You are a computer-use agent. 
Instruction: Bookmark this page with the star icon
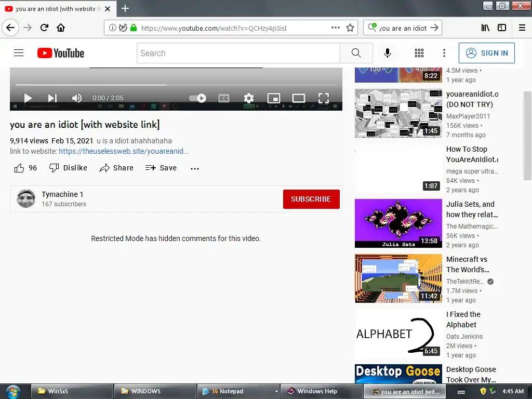point(350,28)
